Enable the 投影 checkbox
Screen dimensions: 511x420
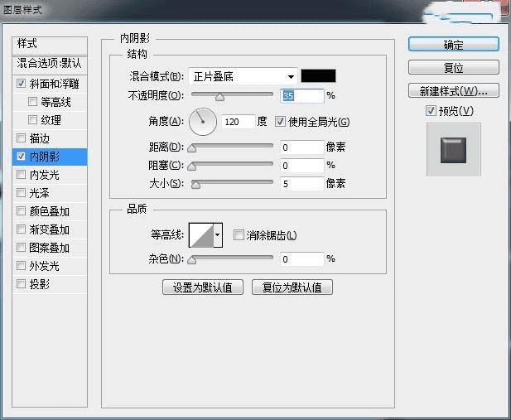pos(21,284)
